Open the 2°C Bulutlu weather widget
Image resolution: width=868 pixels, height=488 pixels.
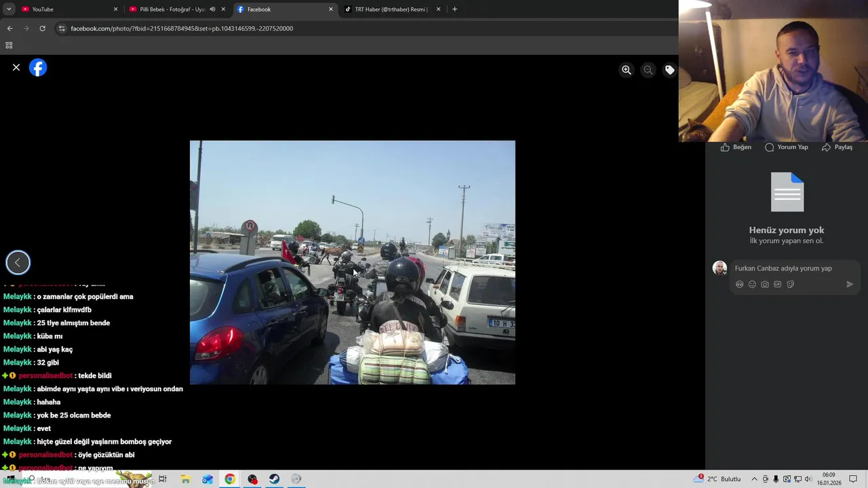pyautogui.click(x=717, y=479)
